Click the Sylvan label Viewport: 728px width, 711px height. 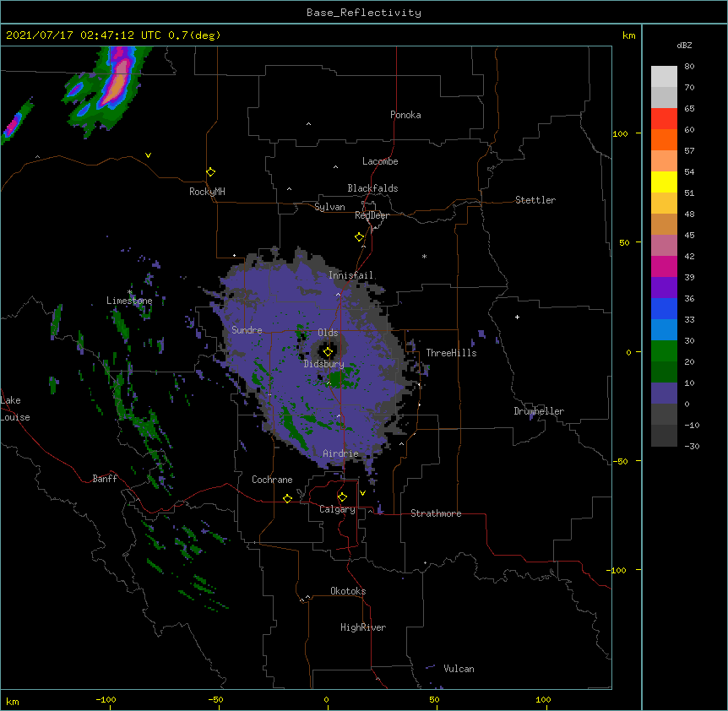329,207
